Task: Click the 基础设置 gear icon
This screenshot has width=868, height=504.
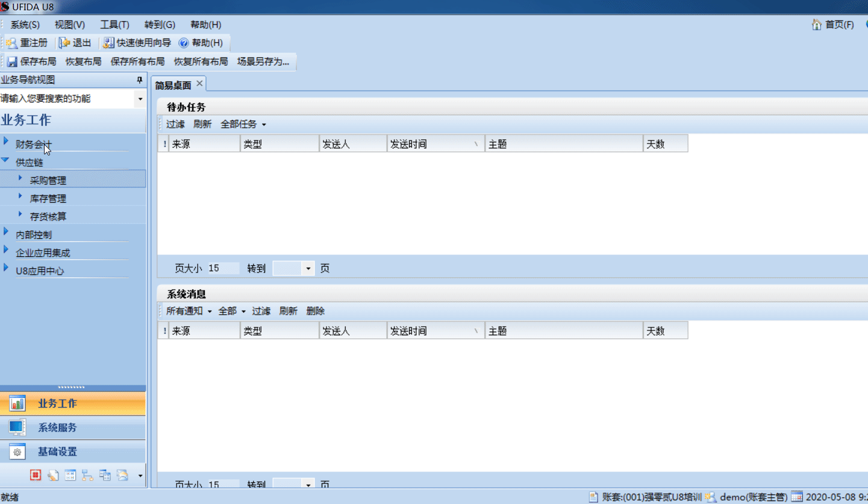Action: click(17, 452)
